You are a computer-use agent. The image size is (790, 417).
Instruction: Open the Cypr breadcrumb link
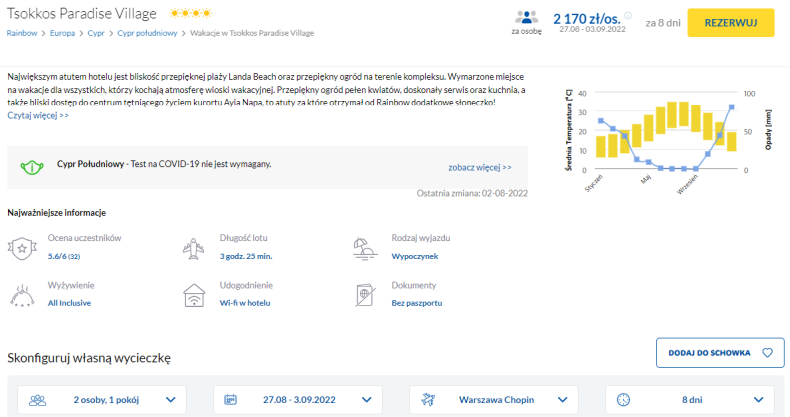coord(96,33)
